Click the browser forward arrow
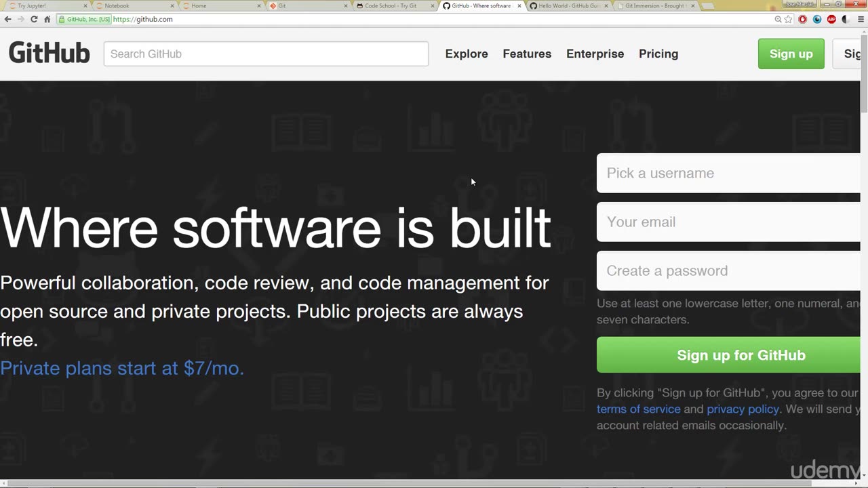 (x=20, y=19)
